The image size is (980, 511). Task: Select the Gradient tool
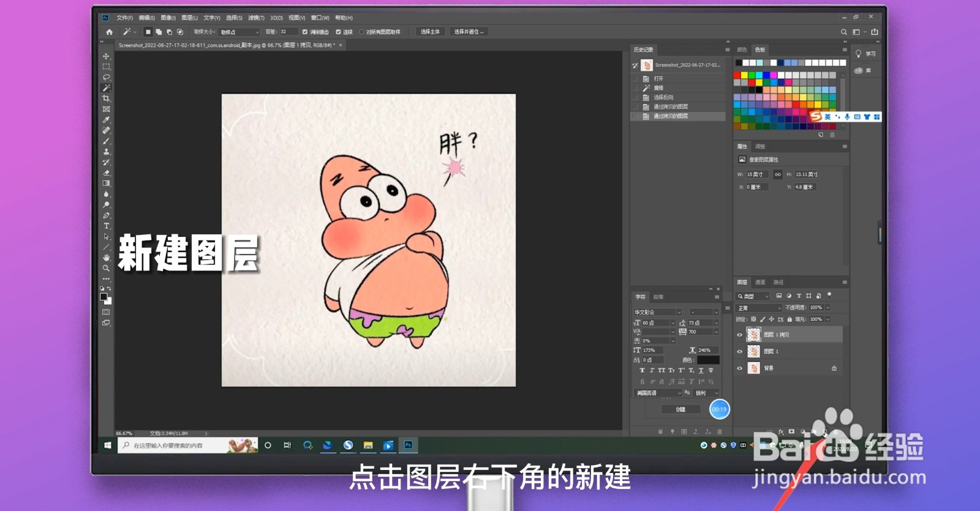[x=106, y=184]
